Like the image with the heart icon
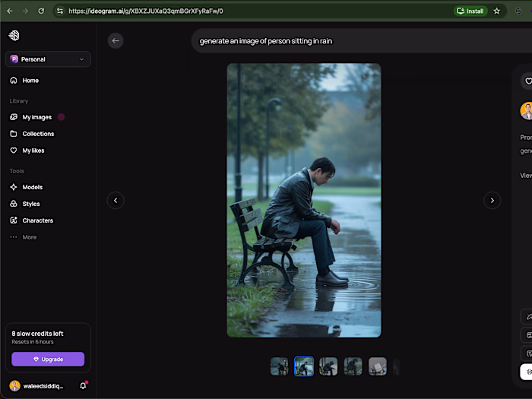The width and height of the screenshot is (532, 399). [528, 81]
